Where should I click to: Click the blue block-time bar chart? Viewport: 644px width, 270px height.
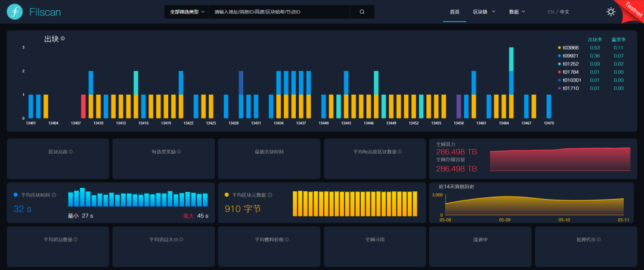138,197
